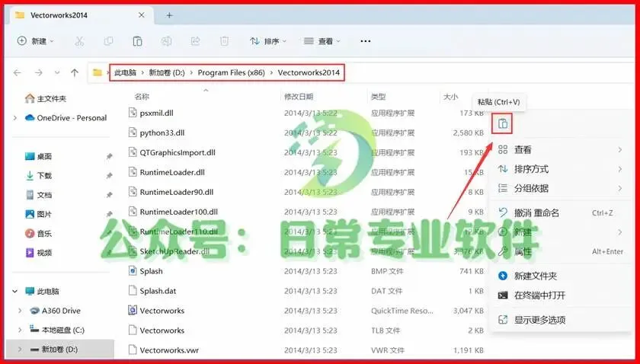This screenshot has width=640, height=364.
Task: Add a new tab with plus button
Action: click(169, 15)
